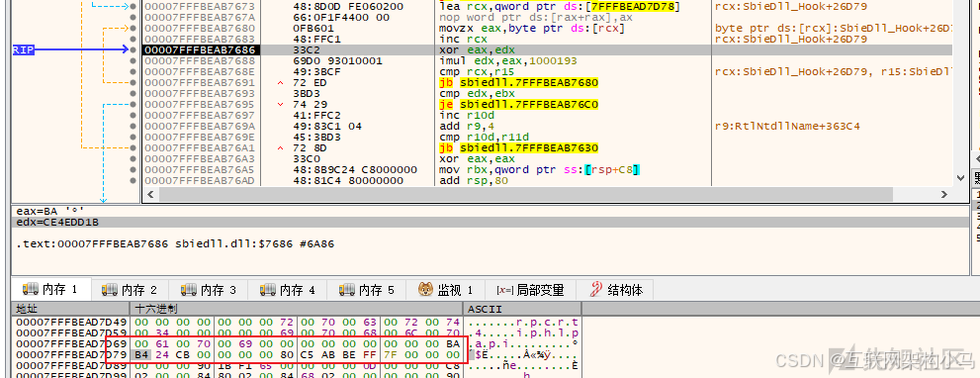Switch to the 内存 3 tab

pos(209,290)
